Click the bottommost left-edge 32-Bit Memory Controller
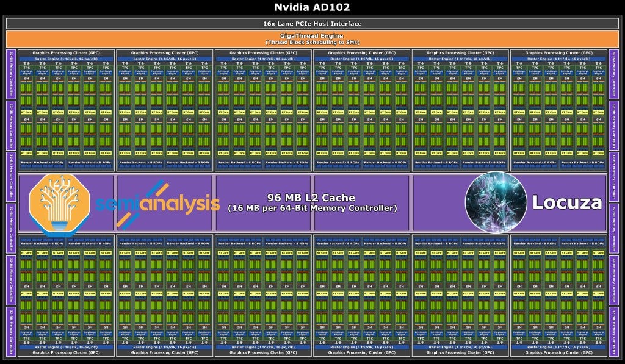The width and height of the screenshot is (625, 364). pos(11,331)
